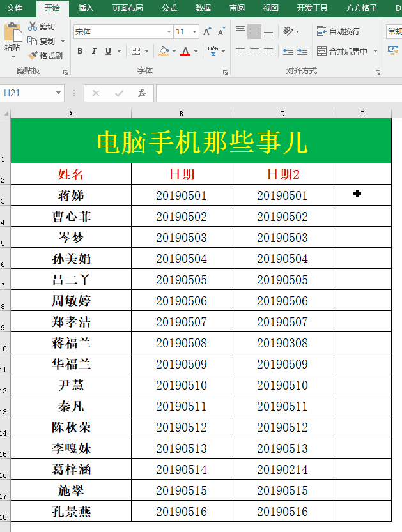
Task: Expand the Name Box dropdown
Action: 58,93
